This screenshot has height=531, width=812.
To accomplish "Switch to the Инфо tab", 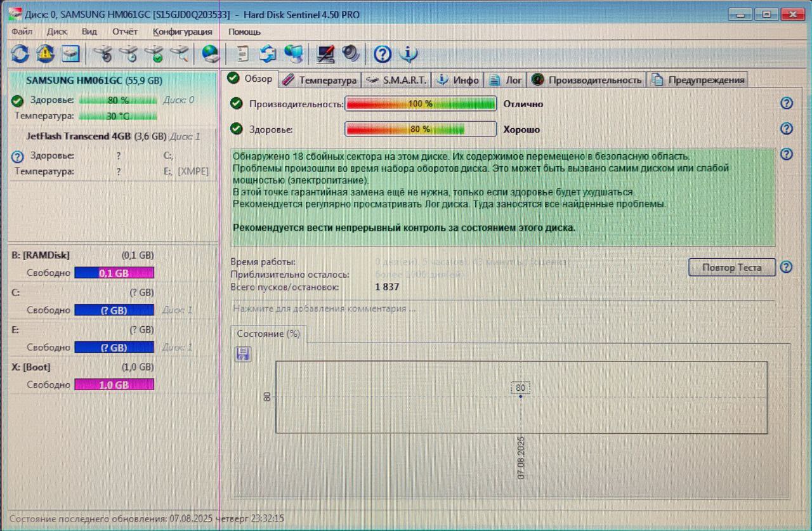I will coord(458,80).
